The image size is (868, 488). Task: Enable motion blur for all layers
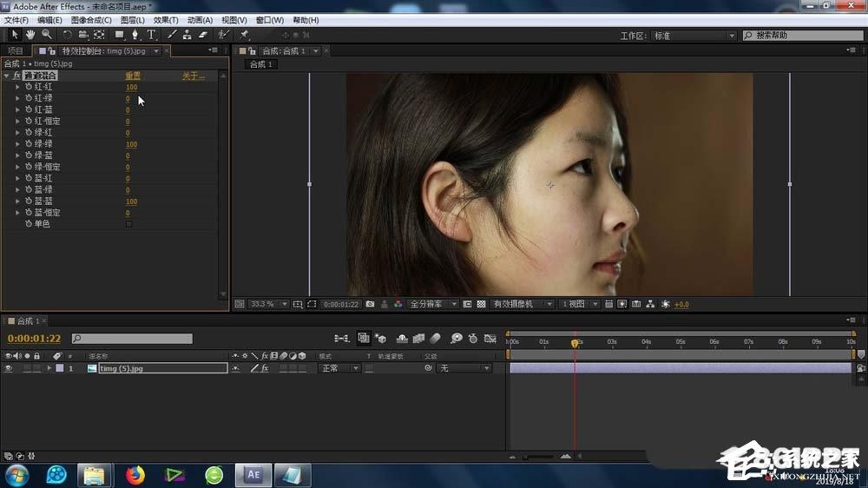coord(435,339)
